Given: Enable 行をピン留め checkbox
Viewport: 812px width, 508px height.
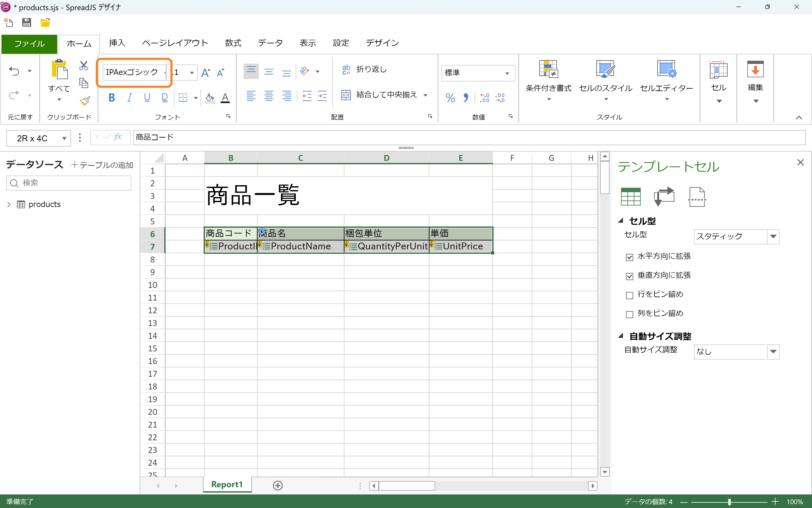Looking at the screenshot, I should [x=630, y=295].
